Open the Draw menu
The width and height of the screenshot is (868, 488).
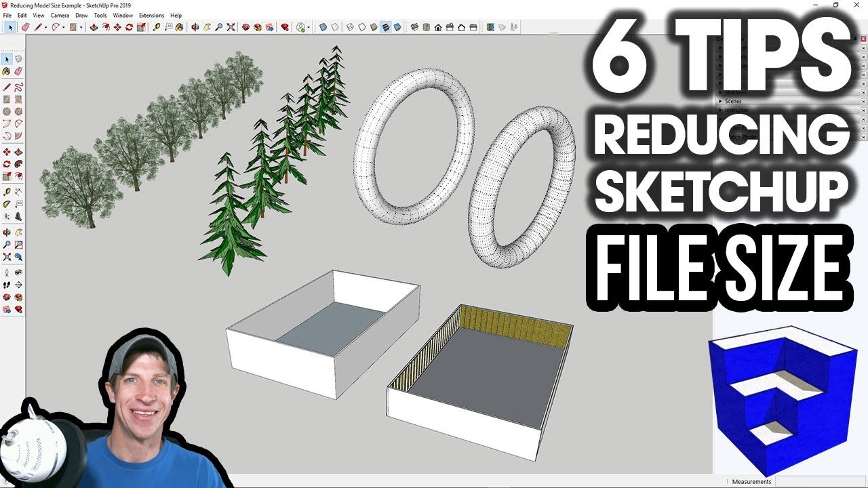pyautogui.click(x=81, y=15)
